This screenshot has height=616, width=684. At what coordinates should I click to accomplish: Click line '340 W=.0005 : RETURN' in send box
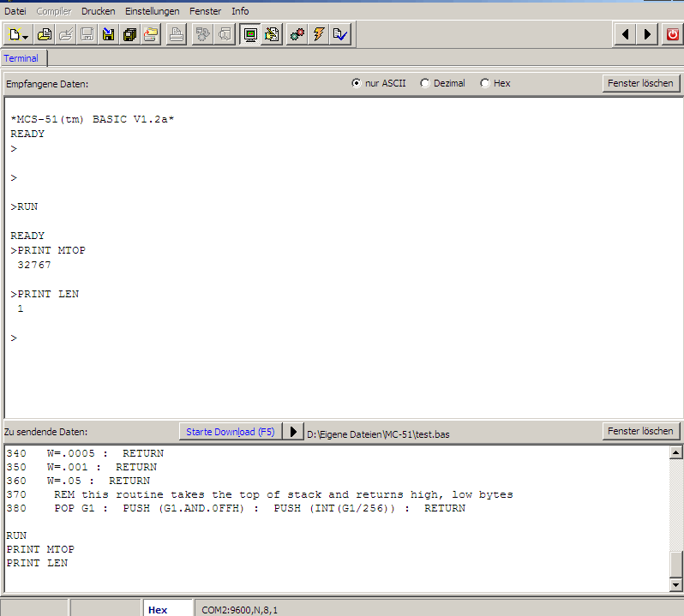click(85, 453)
